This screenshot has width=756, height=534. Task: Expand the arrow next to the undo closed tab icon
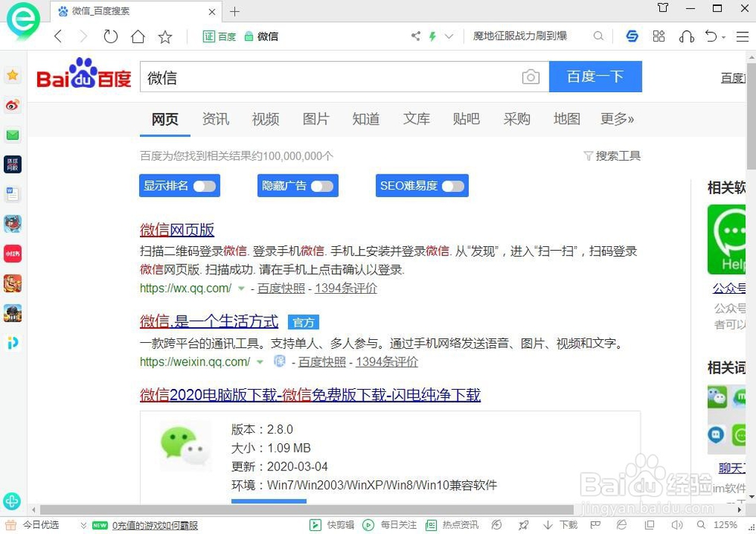click(723, 37)
